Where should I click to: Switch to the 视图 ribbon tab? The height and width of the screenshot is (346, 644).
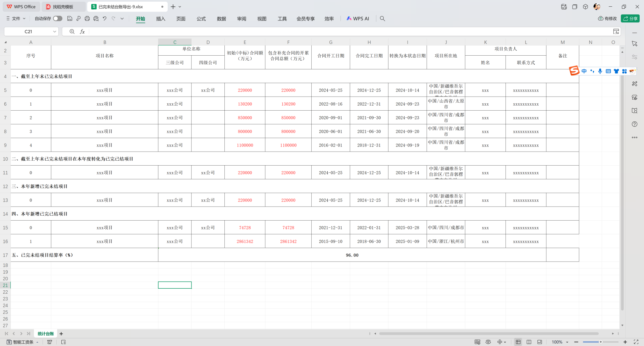(262, 19)
